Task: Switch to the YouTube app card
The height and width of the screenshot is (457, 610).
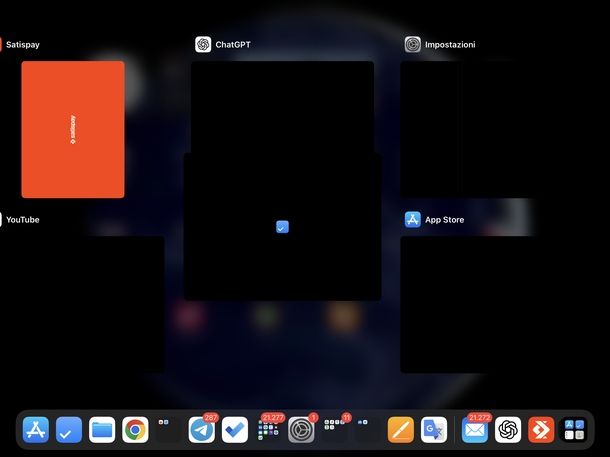Action: pyautogui.click(x=82, y=304)
